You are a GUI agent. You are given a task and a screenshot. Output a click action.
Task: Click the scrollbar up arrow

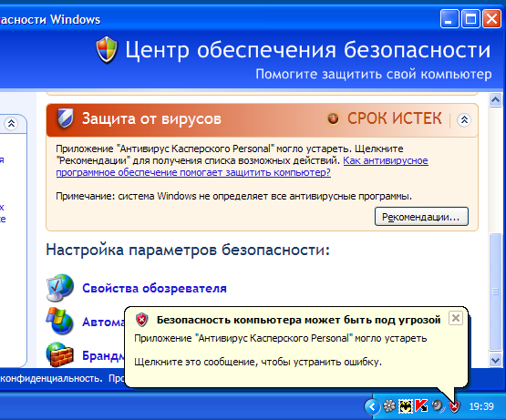coord(495,100)
